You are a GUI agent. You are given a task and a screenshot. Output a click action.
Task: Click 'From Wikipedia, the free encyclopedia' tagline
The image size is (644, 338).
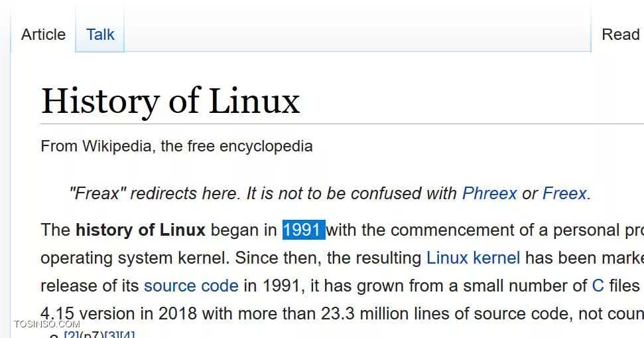pos(176,146)
